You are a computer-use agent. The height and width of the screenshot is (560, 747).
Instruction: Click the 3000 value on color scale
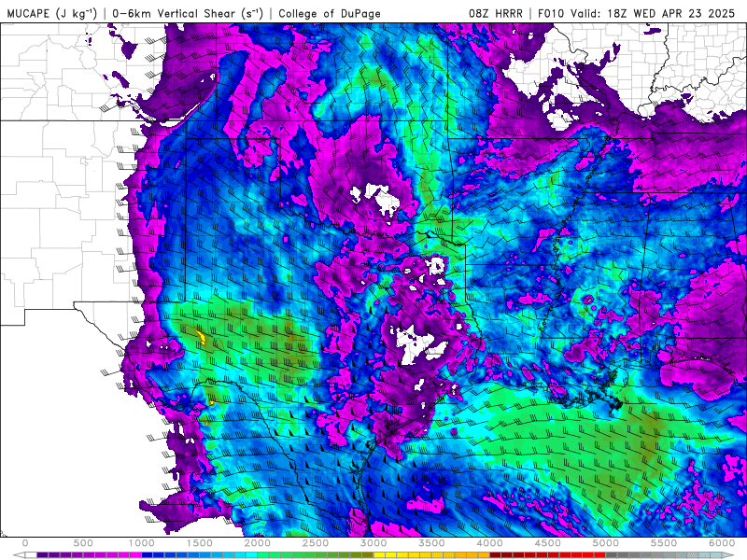click(373, 543)
